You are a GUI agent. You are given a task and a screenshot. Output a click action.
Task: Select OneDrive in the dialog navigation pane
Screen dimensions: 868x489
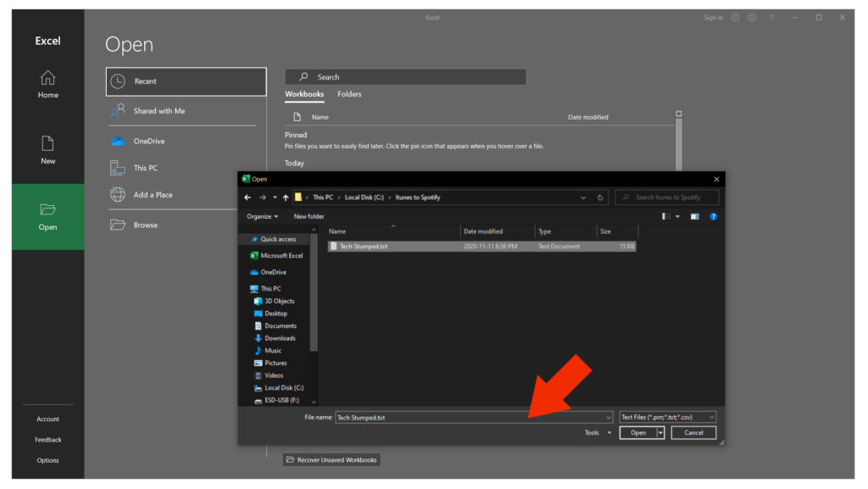pyautogui.click(x=269, y=272)
